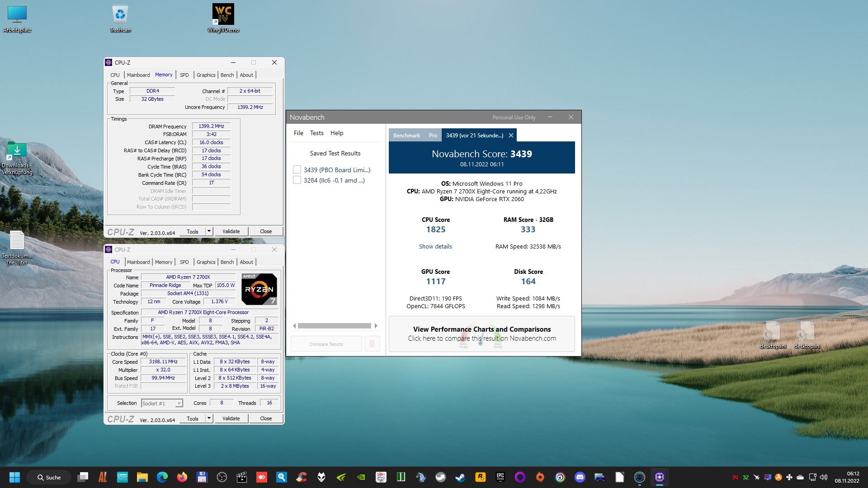
Task: Click the CPU-Z taskbar icon
Action: coord(659,477)
